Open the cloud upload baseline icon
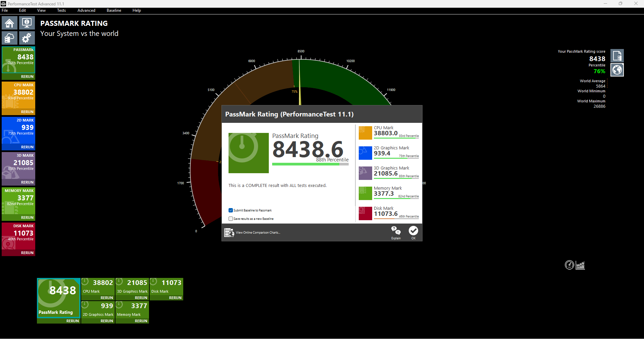The image size is (644, 339). (9, 38)
